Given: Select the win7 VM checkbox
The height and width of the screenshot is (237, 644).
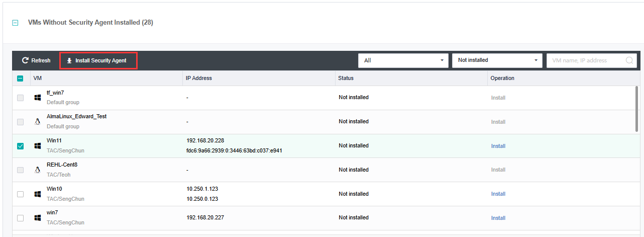Looking at the screenshot, I should [x=21, y=218].
